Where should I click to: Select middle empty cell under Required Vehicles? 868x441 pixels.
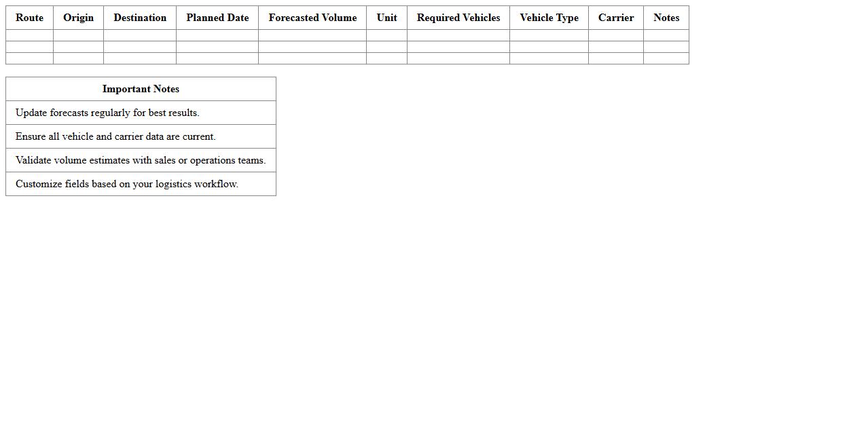pos(458,47)
